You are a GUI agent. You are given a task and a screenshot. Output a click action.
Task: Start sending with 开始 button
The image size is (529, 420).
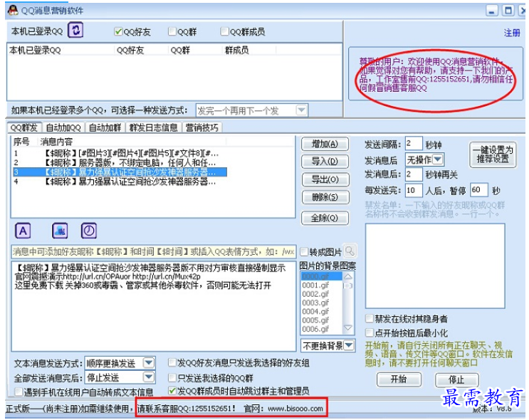click(399, 379)
